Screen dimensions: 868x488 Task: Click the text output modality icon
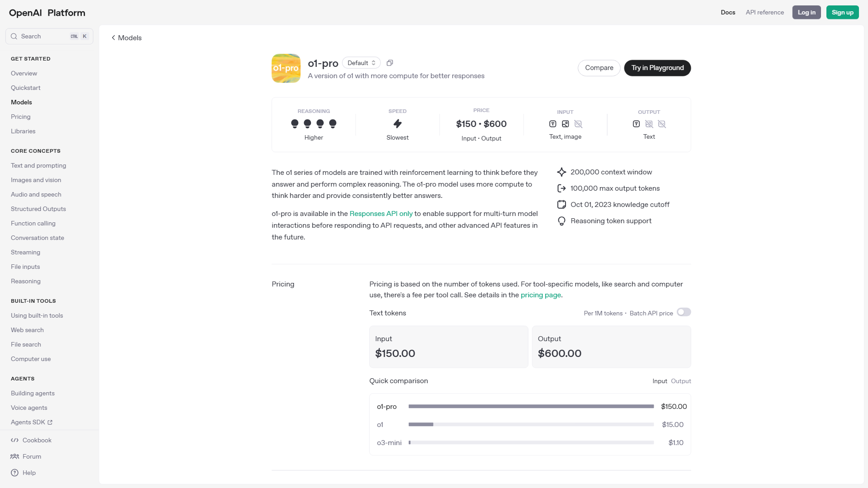click(636, 124)
